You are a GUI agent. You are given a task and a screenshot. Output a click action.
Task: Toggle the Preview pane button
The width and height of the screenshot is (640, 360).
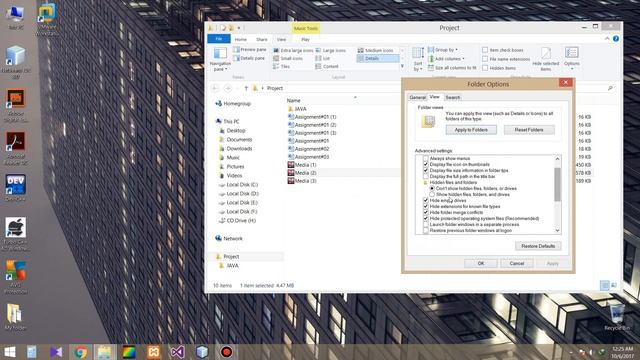[250, 49]
